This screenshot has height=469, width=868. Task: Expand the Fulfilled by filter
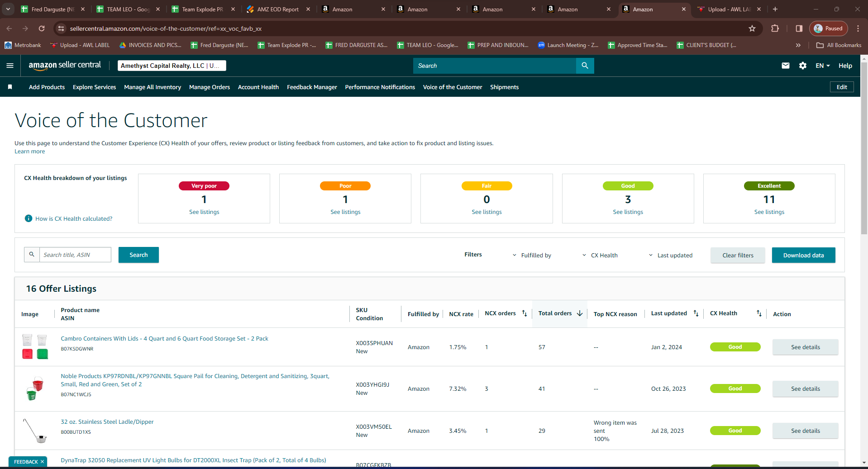(x=532, y=255)
